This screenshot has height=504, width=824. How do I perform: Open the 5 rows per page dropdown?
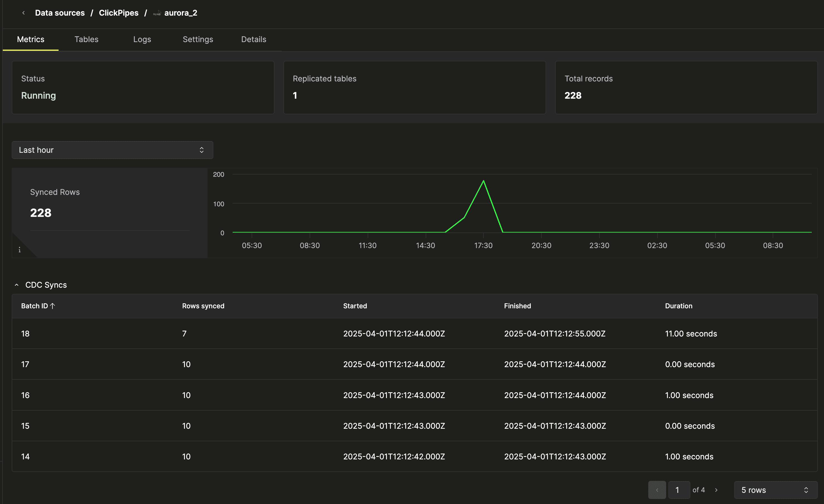[x=775, y=490]
